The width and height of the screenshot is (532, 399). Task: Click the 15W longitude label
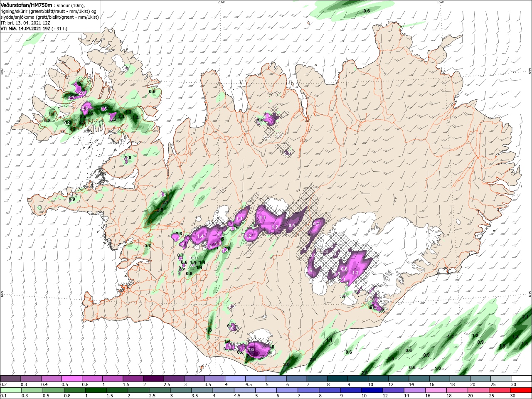click(440, 2)
